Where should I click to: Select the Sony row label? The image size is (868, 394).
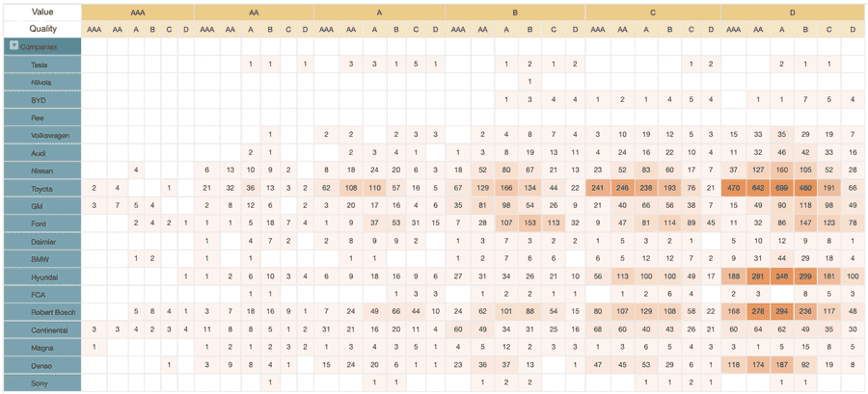coord(42,383)
